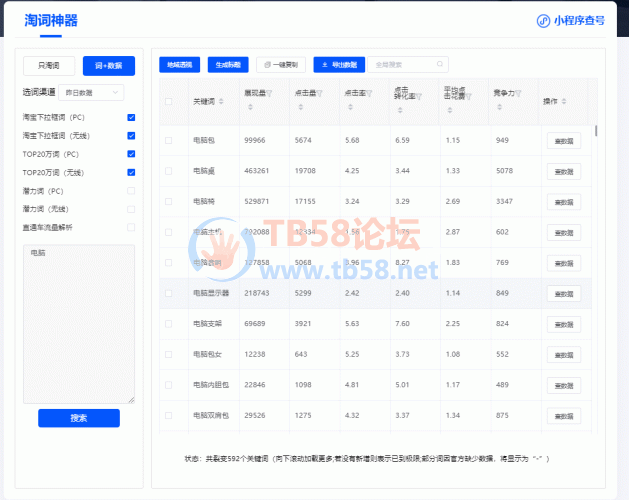Sort by the 平均点击花费 column arrows
This screenshot has height=500, width=629.
click(x=450, y=110)
